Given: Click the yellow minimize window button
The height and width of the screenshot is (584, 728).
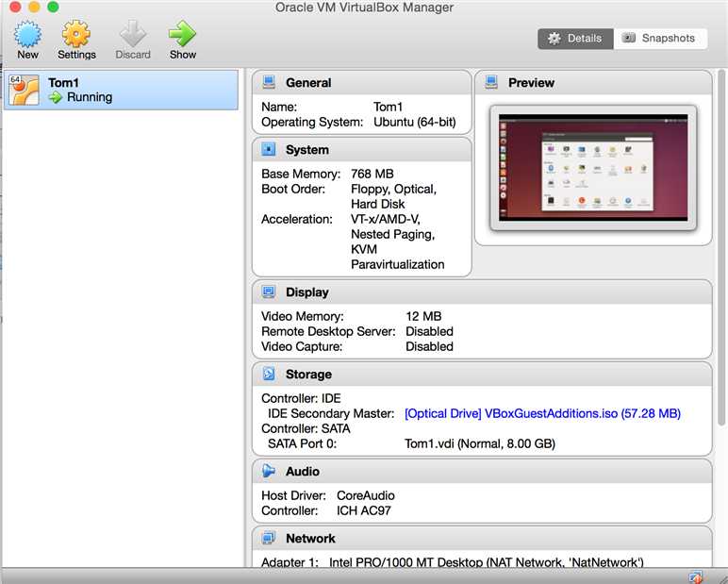Looking at the screenshot, I should coord(34,7).
